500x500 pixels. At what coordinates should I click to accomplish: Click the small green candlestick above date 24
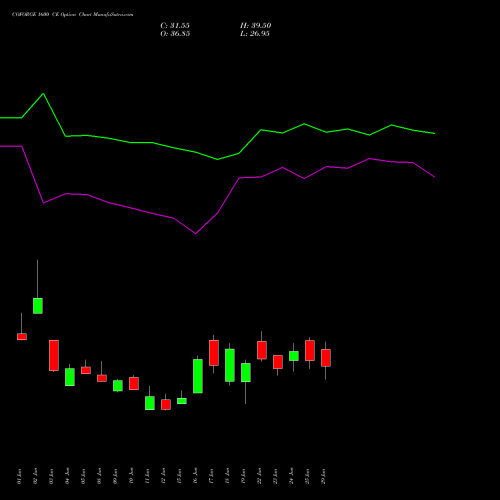(294, 356)
